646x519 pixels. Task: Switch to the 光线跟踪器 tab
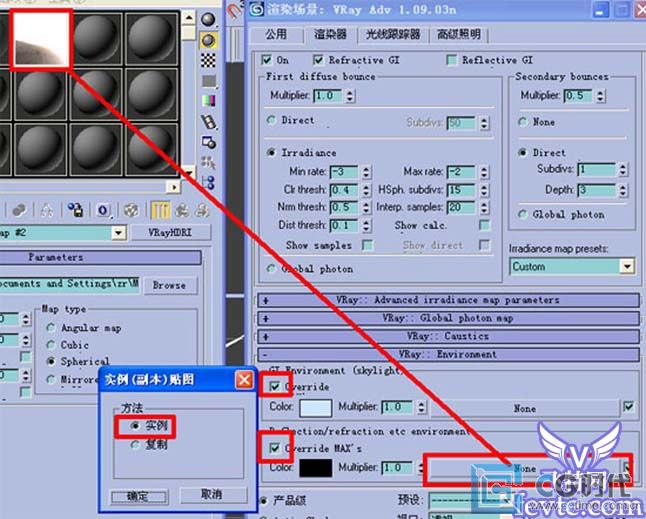[x=393, y=34]
